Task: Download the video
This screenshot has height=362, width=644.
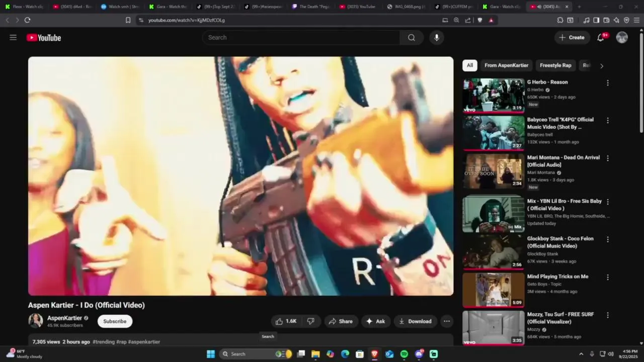Action: tap(415, 321)
